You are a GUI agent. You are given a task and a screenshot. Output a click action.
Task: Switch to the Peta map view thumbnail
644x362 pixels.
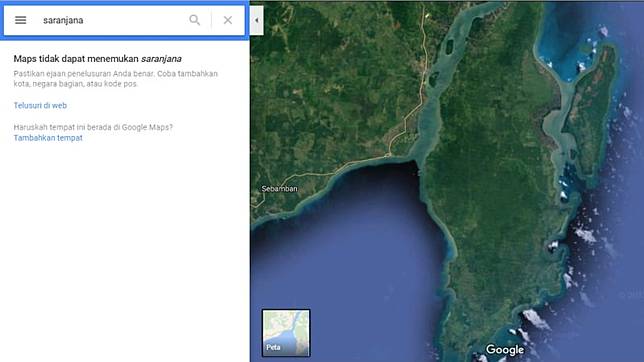pos(286,333)
